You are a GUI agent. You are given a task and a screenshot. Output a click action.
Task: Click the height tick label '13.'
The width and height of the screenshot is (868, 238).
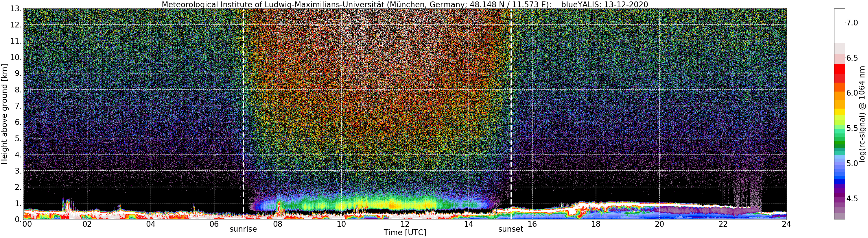coord(16,9)
